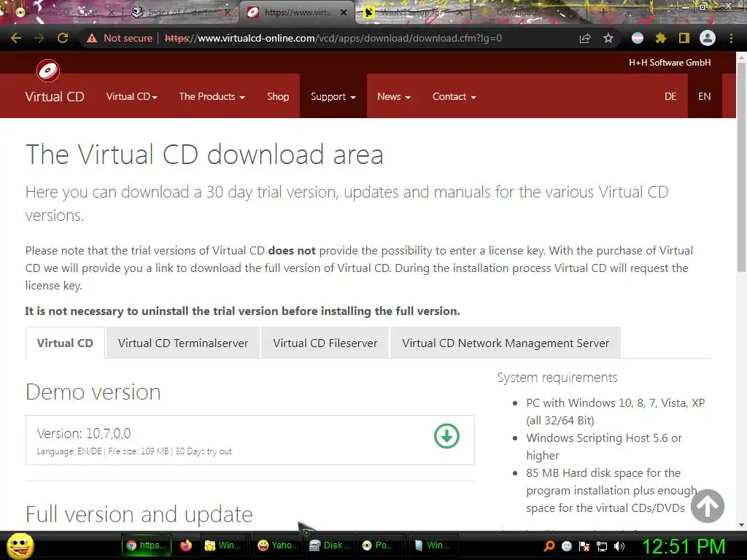This screenshot has height=560, width=747.
Task: Open the Shop page
Action: pyautogui.click(x=278, y=97)
